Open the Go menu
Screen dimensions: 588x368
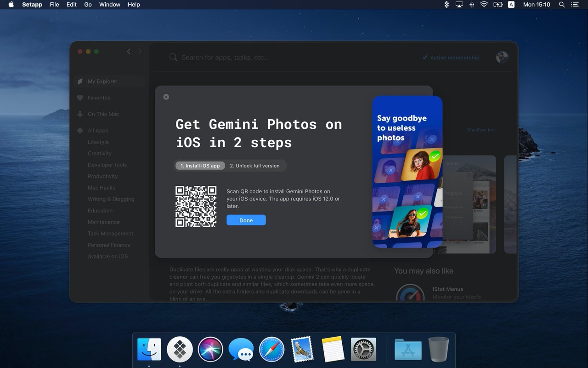(88, 5)
